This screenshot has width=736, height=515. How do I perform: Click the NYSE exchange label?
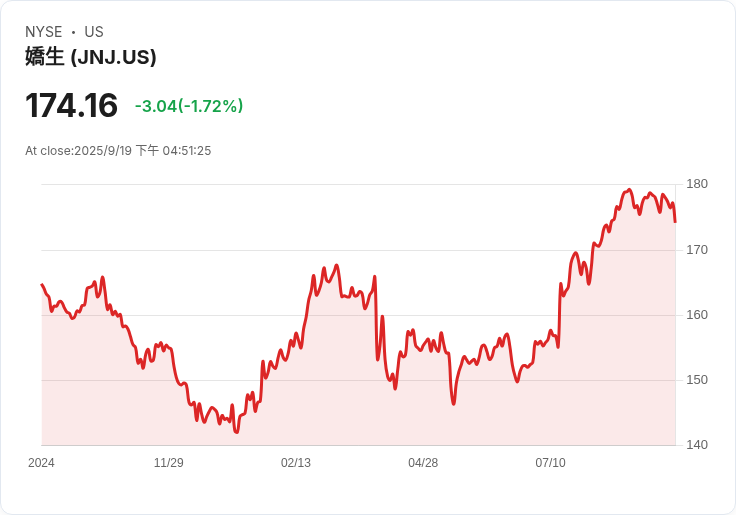(x=43, y=32)
